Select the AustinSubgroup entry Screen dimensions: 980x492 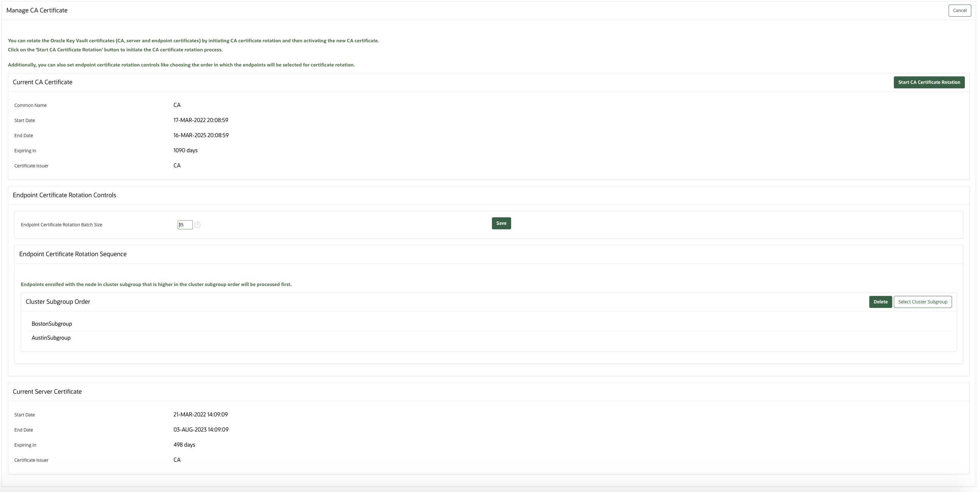[51, 337]
